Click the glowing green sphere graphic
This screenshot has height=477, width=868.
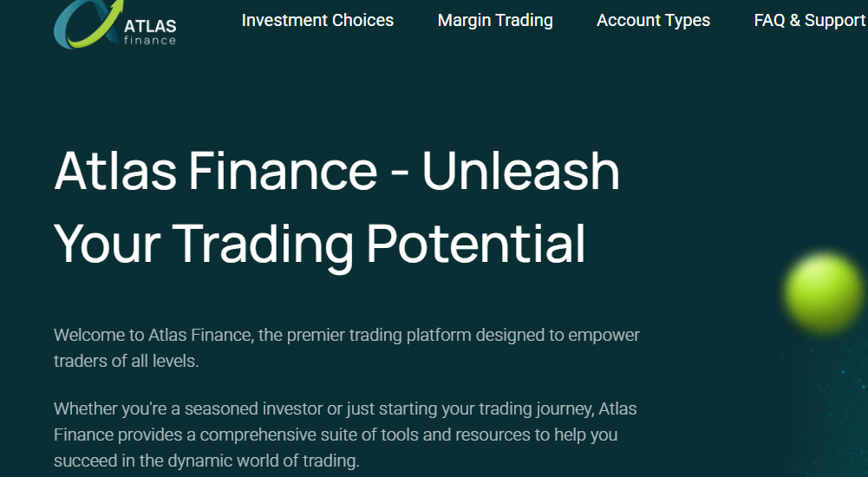coord(825,292)
